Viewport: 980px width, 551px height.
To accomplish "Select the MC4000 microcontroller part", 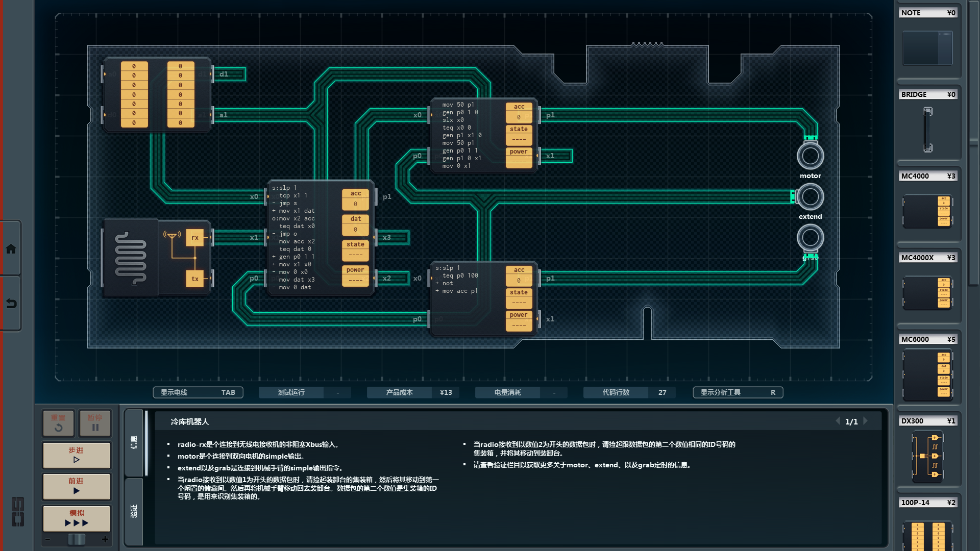I will [927, 211].
